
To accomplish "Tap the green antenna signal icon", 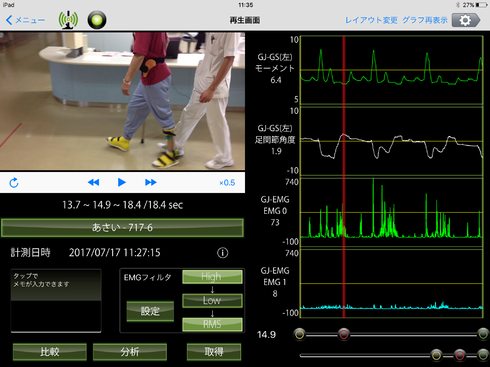I will click(68, 20).
